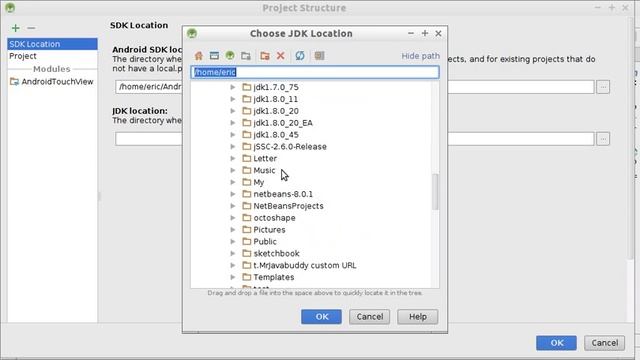Expand the My folder arrow
The width and height of the screenshot is (640, 360).
[233, 182]
